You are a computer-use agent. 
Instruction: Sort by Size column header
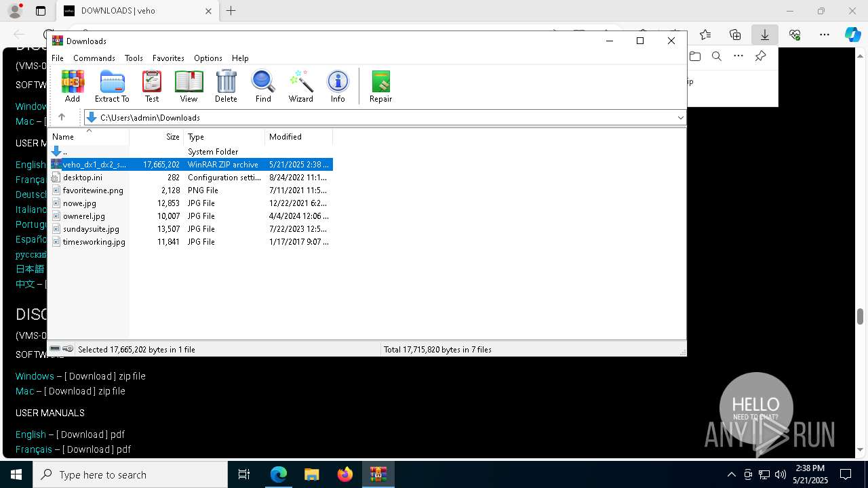[157, 137]
